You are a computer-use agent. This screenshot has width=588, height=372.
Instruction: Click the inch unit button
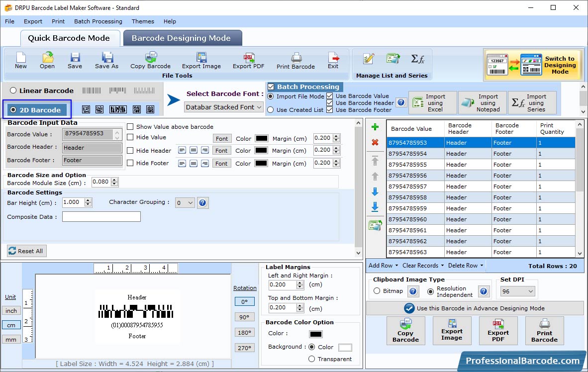tap(11, 310)
